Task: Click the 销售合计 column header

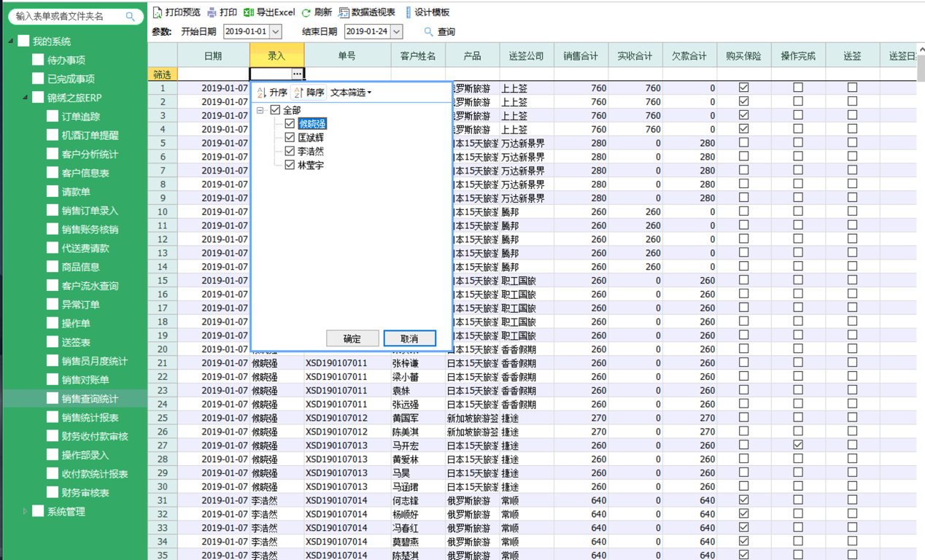Action: (581, 55)
